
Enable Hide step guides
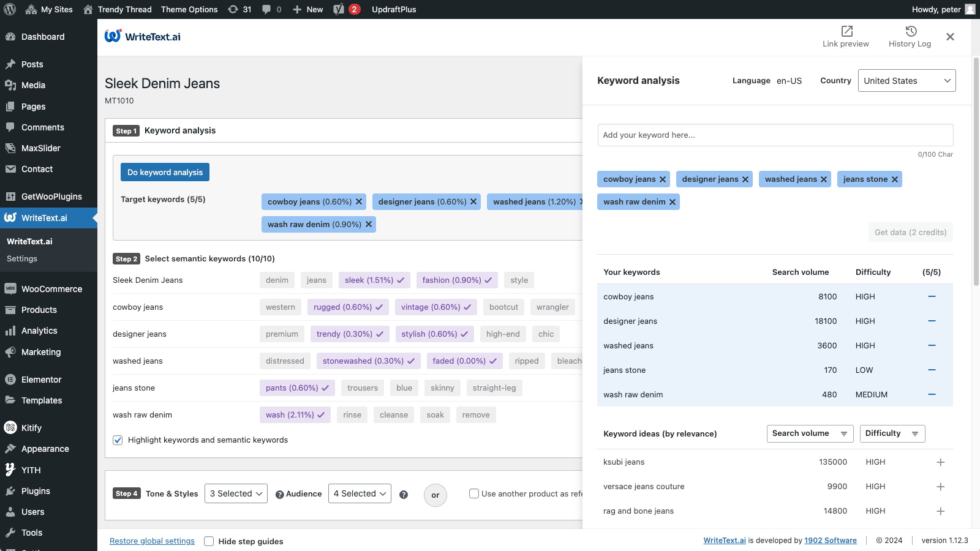click(209, 541)
